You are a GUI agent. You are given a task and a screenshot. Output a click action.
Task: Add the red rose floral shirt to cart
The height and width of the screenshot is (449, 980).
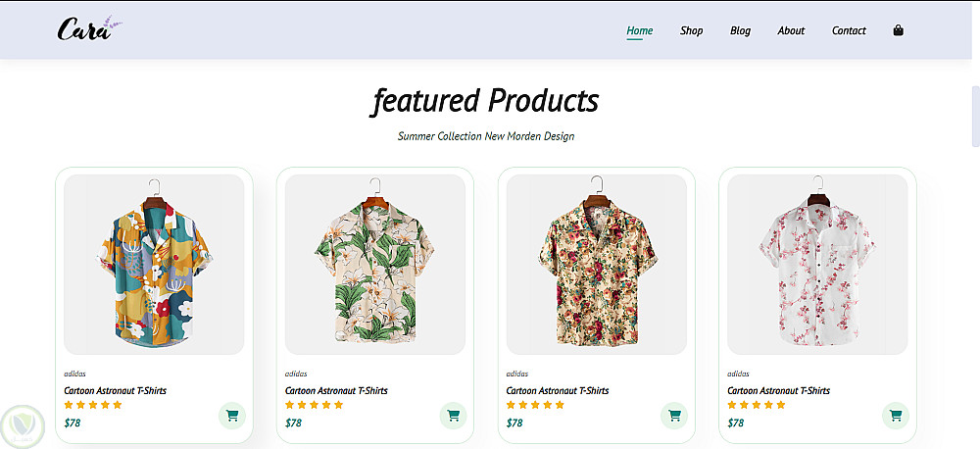pyautogui.click(x=674, y=416)
